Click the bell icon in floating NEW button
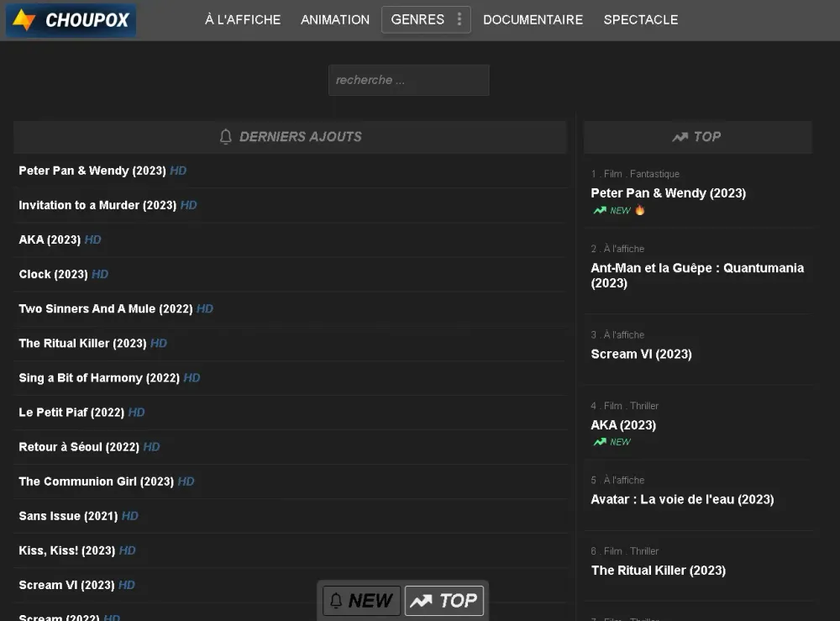The width and height of the screenshot is (840, 621). click(x=336, y=601)
